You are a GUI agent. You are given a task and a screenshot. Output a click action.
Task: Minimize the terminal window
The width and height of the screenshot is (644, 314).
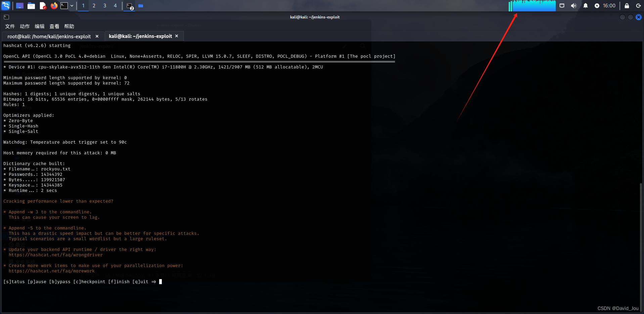(x=622, y=17)
